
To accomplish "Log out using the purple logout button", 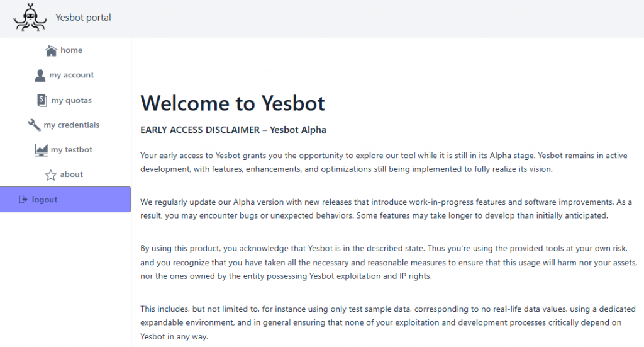I will 65,200.
